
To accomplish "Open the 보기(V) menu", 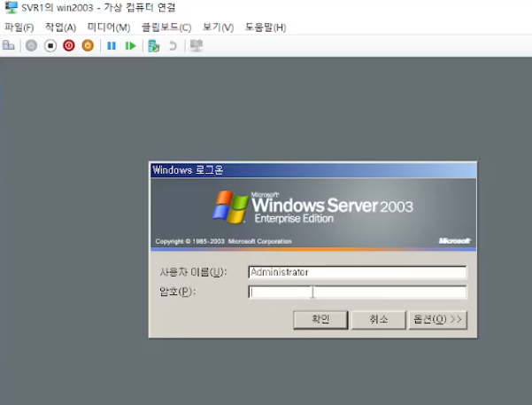I will [x=218, y=27].
